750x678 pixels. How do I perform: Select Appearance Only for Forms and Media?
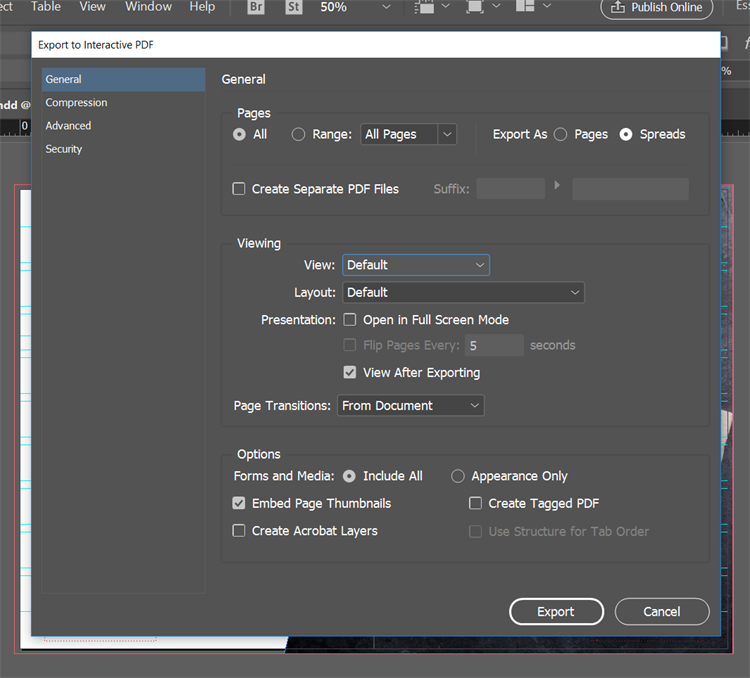tap(458, 476)
